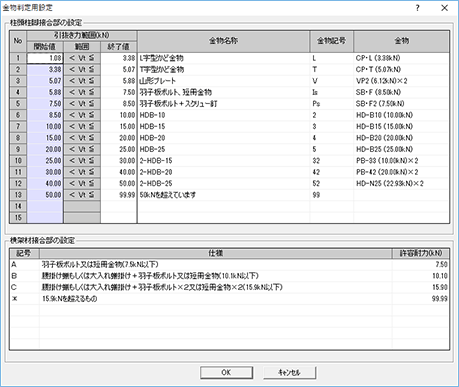Click hardware symbol 99 in row 13

tap(332, 195)
